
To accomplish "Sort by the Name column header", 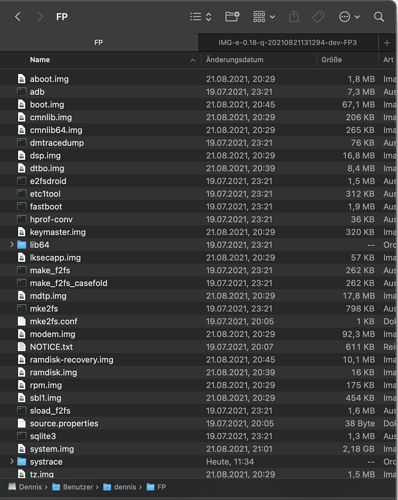I will pos(40,60).
